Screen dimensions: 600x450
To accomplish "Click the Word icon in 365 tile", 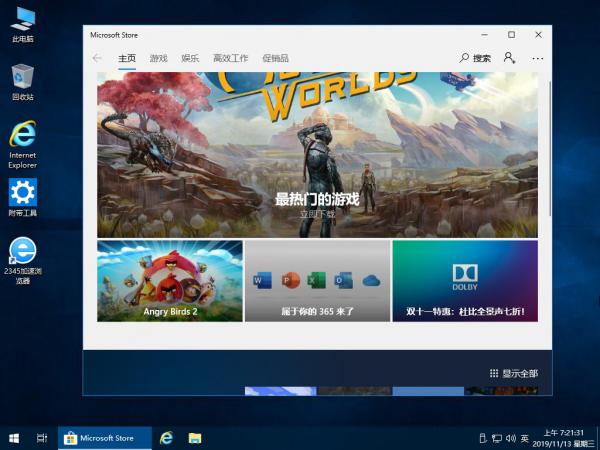I will click(262, 280).
